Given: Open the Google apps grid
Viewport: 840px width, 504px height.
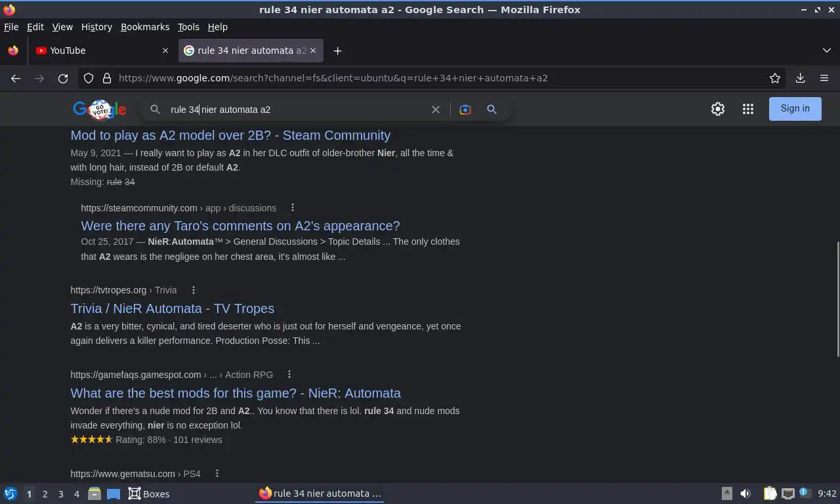Looking at the screenshot, I should click(x=748, y=109).
